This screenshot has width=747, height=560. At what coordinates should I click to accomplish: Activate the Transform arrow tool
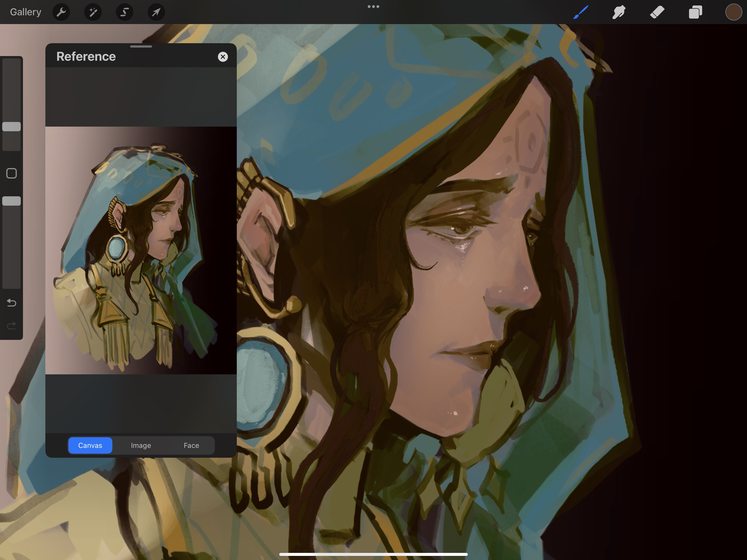coord(156,12)
